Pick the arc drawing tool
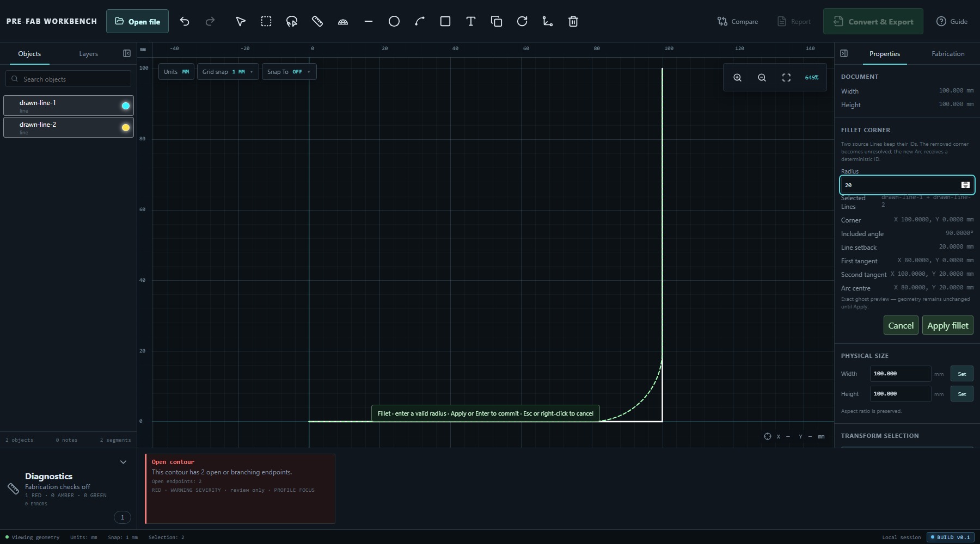 point(420,21)
